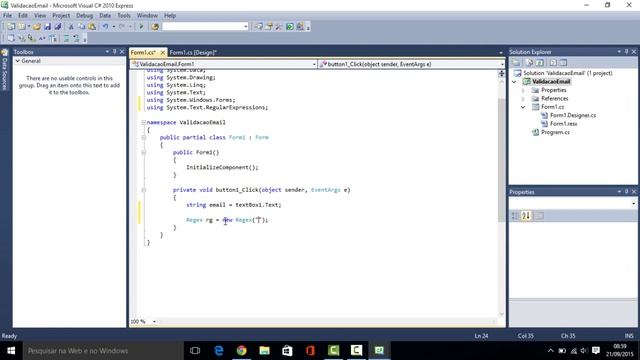640x360 pixels.
Task: Click the View Code icon in Solution Explorer
Action: (x=553, y=62)
